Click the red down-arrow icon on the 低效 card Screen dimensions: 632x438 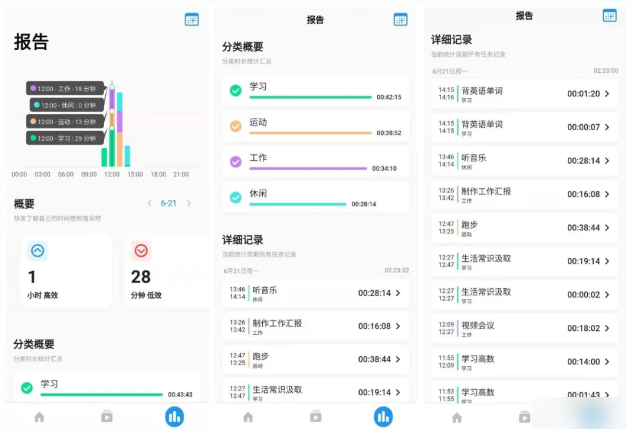pyautogui.click(x=141, y=251)
